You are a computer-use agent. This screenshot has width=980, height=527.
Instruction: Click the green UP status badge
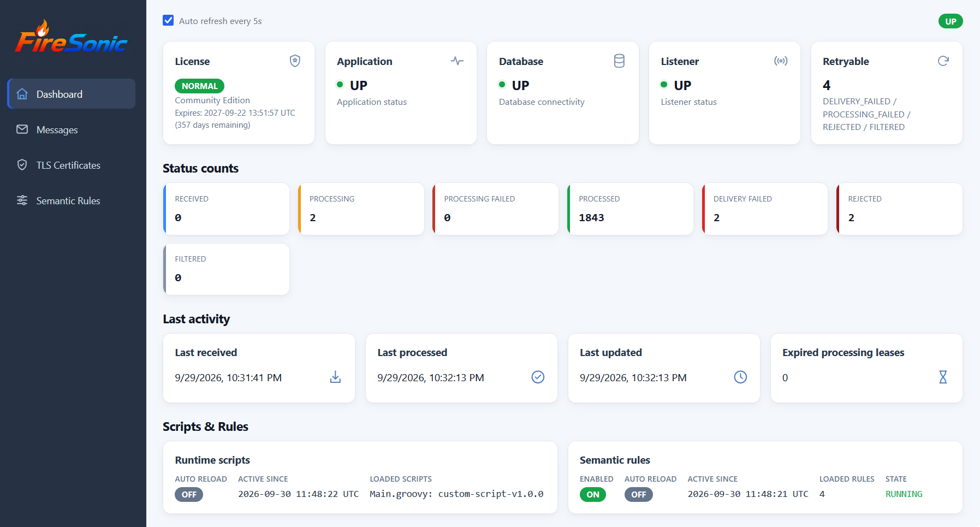[x=951, y=21]
